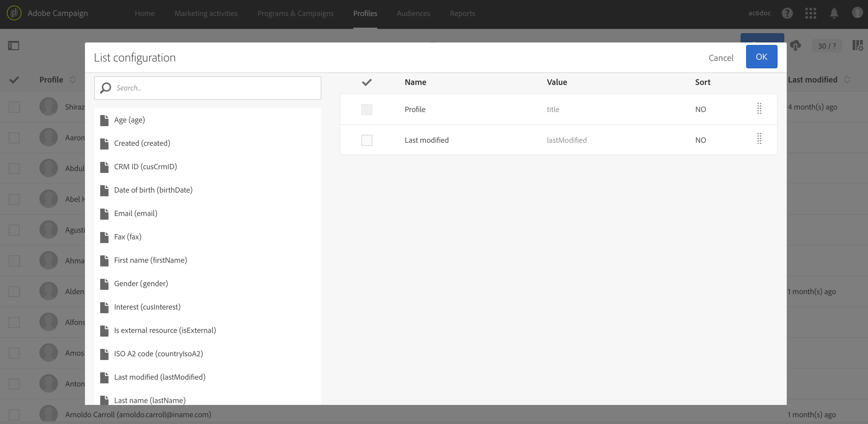
Task: Click the list column configuration icon
Action: point(857,46)
